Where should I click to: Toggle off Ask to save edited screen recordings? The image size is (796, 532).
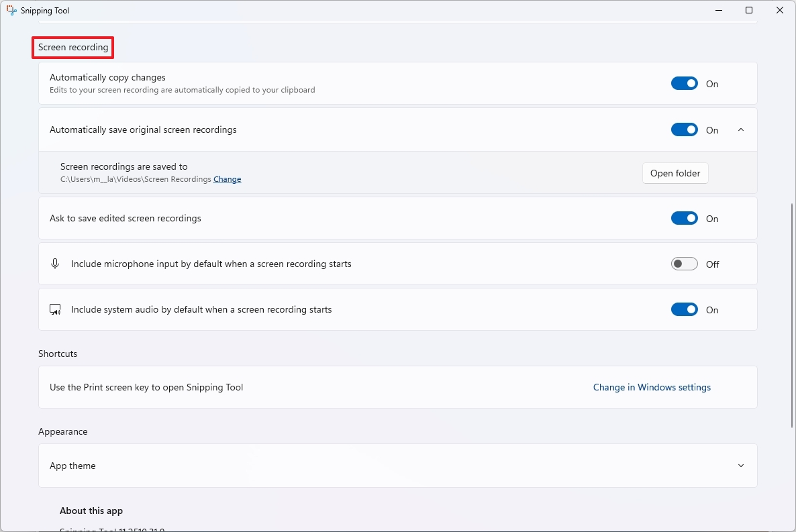click(x=684, y=218)
